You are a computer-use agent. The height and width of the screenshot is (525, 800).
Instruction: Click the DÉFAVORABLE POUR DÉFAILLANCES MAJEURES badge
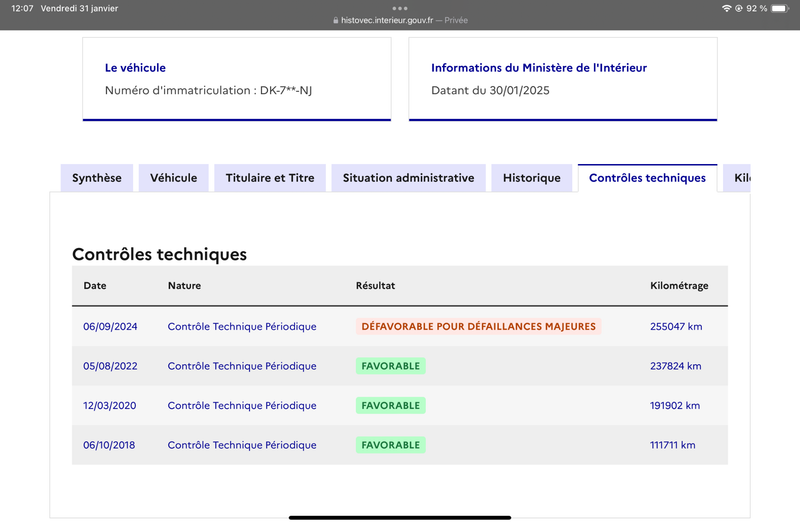click(479, 327)
